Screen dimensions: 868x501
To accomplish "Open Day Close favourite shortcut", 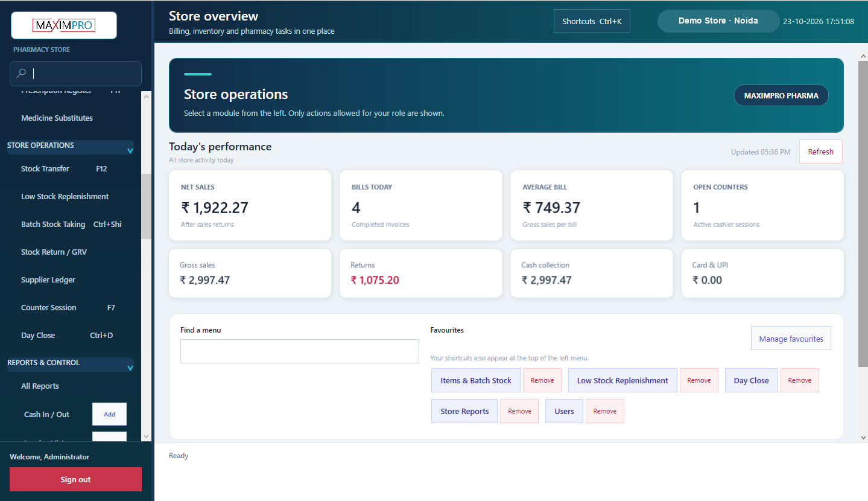I will click(751, 380).
